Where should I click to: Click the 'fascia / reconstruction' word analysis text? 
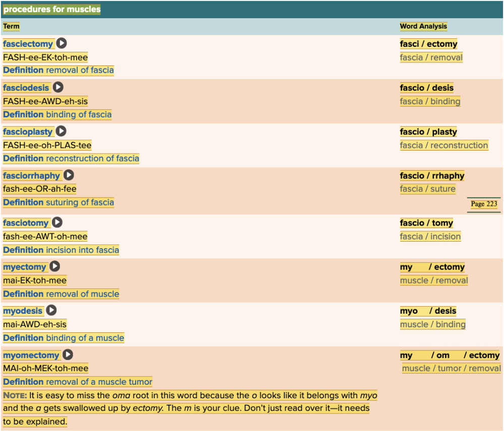[x=444, y=146]
